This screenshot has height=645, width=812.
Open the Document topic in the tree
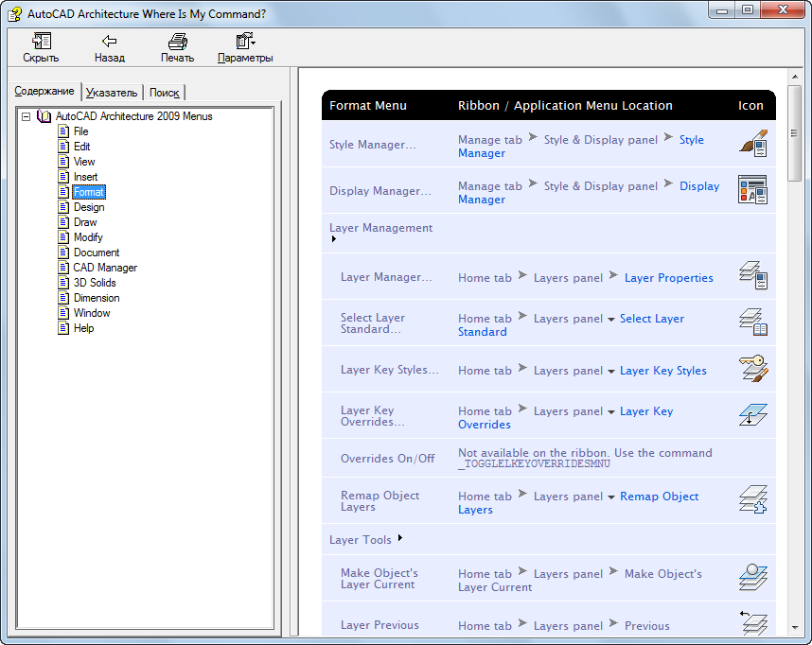pyautogui.click(x=97, y=253)
